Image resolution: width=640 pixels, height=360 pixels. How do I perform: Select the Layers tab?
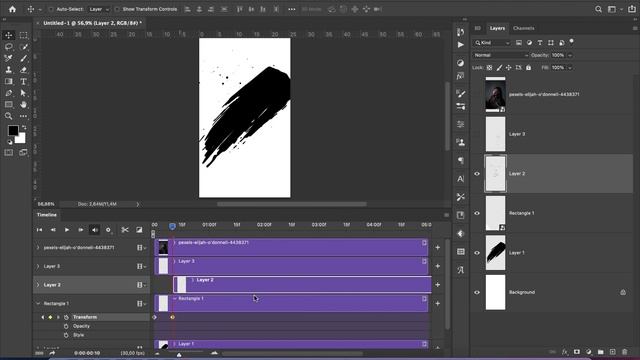click(x=497, y=28)
